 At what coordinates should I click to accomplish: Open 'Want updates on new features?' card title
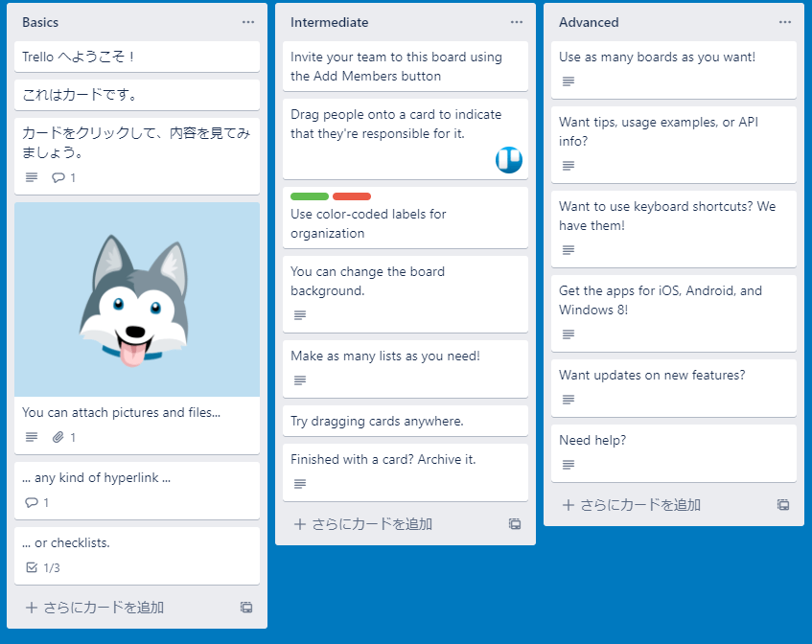tap(652, 375)
